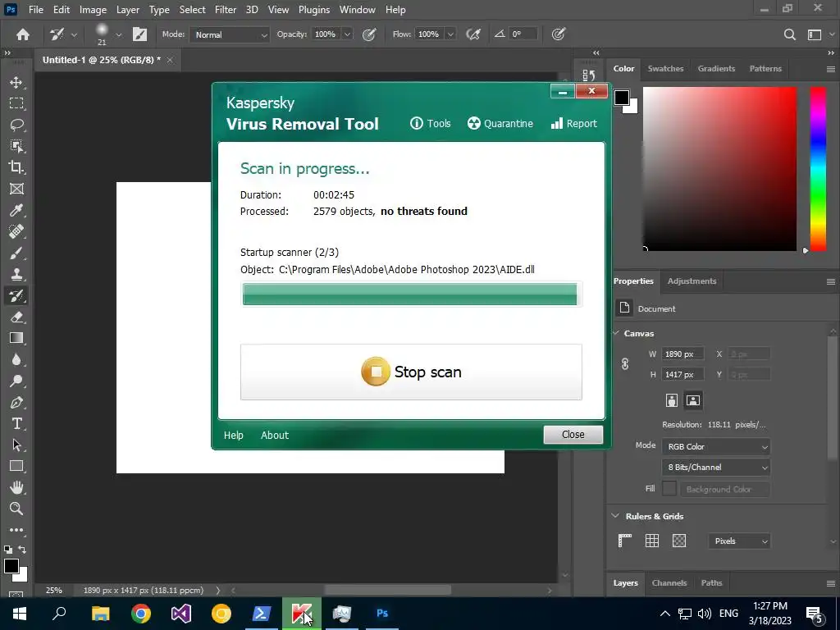Collapse the Canvas section
Image resolution: width=840 pixels, height=630 pixels.
click(x=616, y=333)
